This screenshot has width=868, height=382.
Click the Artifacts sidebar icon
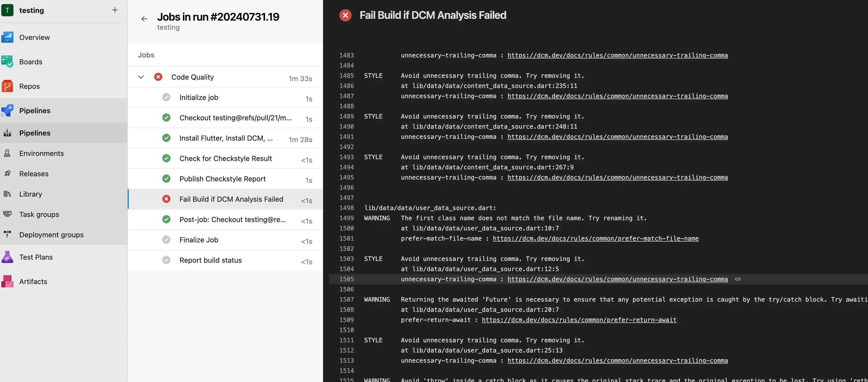(x=8, y=281)
